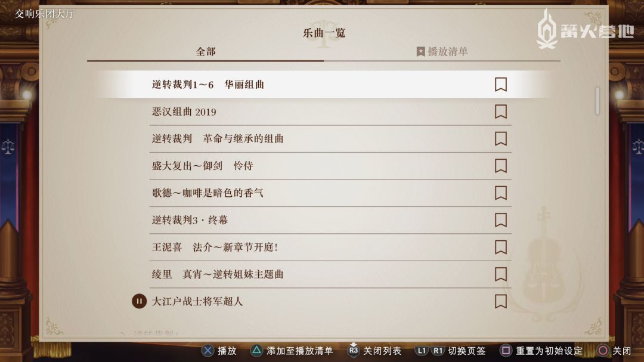Select track 盛大复出～御剑 怜侍
This screenshot has width=644, height=362.
(202, 166)
